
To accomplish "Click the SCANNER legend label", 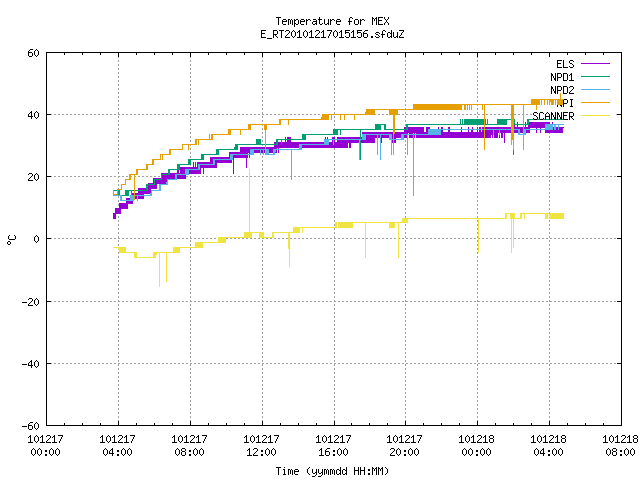I will coord(553,116).
